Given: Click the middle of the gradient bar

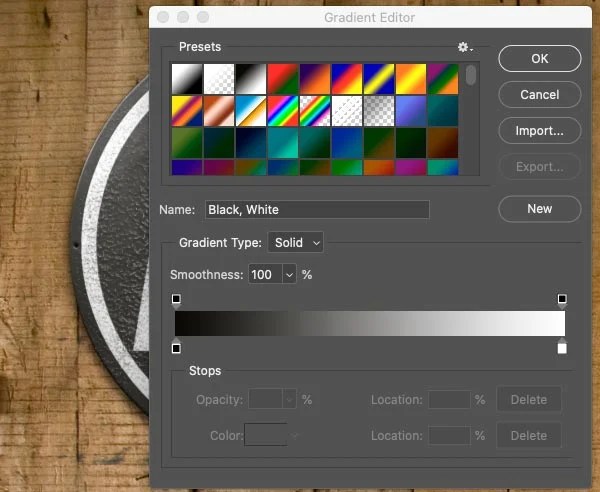Looking at the screenshot, I should point(370,324).
